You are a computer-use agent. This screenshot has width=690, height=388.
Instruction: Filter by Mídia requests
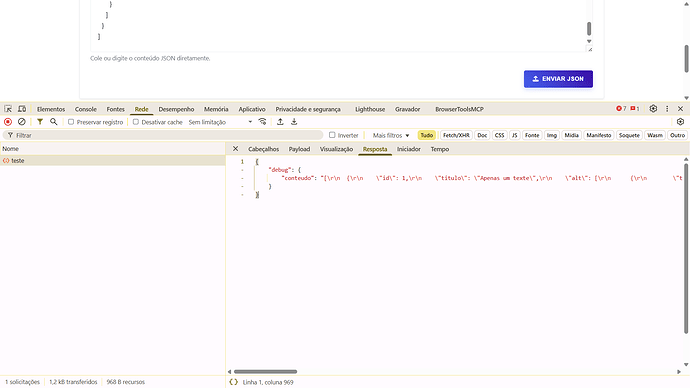(571, 135)
